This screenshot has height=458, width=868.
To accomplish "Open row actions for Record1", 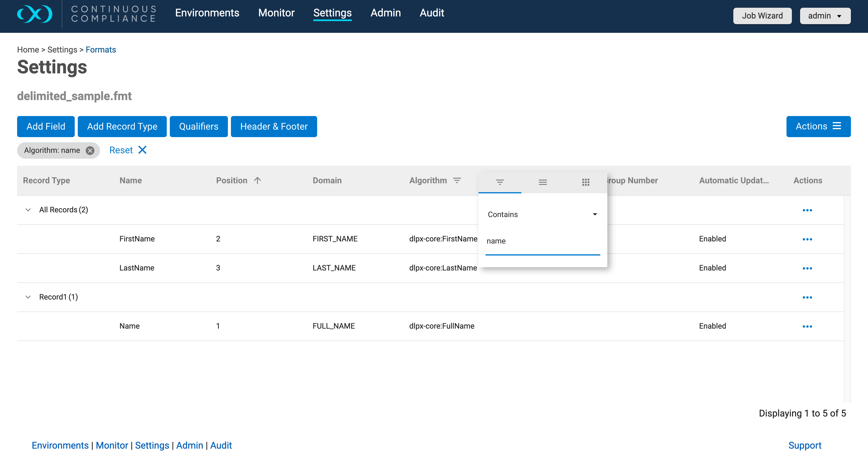I will (807, 297).
